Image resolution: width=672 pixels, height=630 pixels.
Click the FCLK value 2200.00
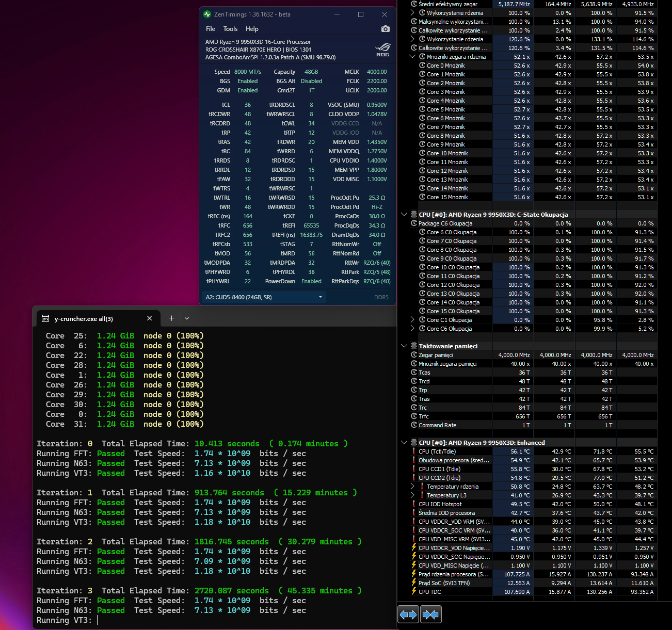point(377,81)
